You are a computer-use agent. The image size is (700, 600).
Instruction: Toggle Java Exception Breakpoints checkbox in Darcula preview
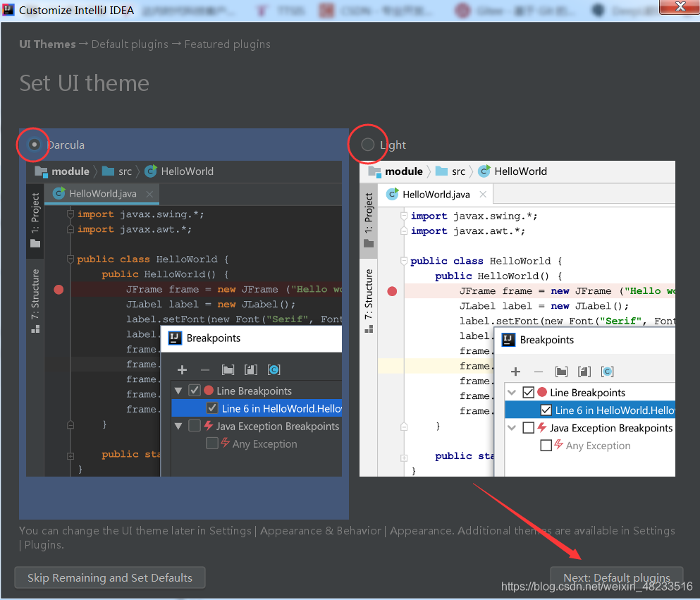195,425
